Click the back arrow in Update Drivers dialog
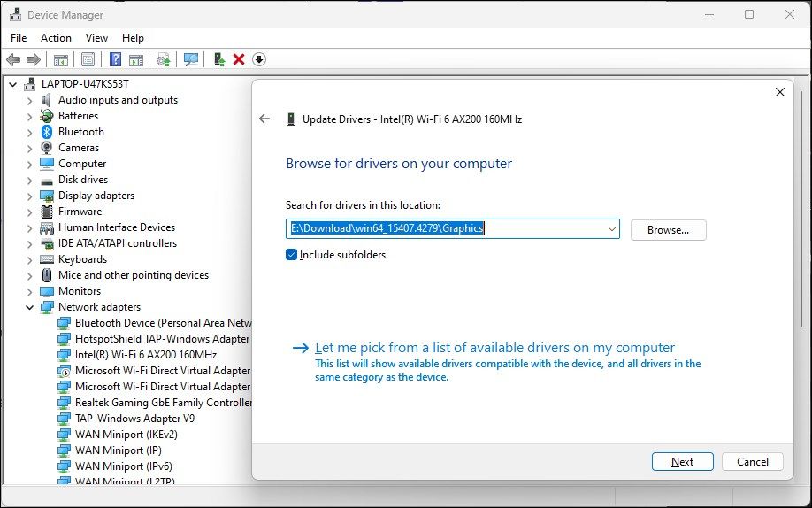Viewport: 812px width, 508px height. pos(264,119)
